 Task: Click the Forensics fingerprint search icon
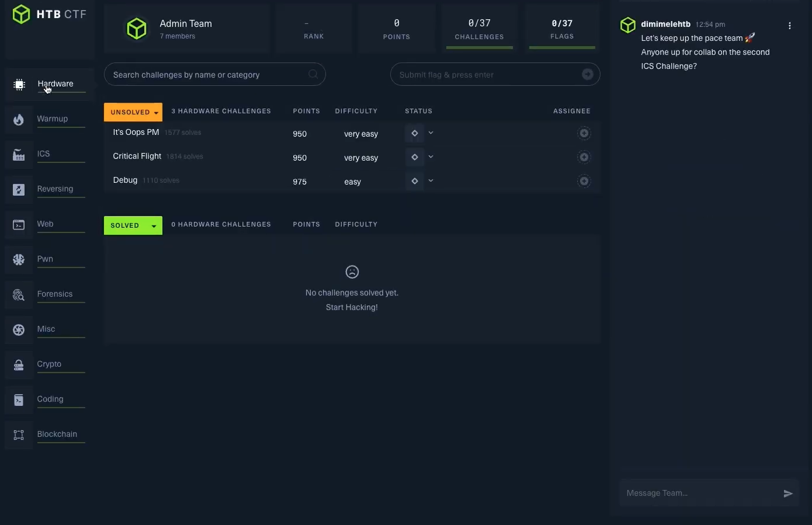coord(19,295)
